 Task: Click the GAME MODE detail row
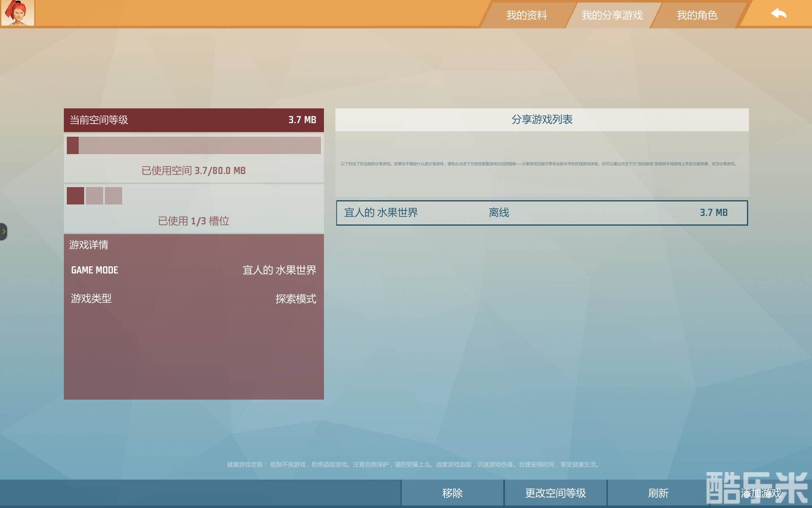[194, 270]
